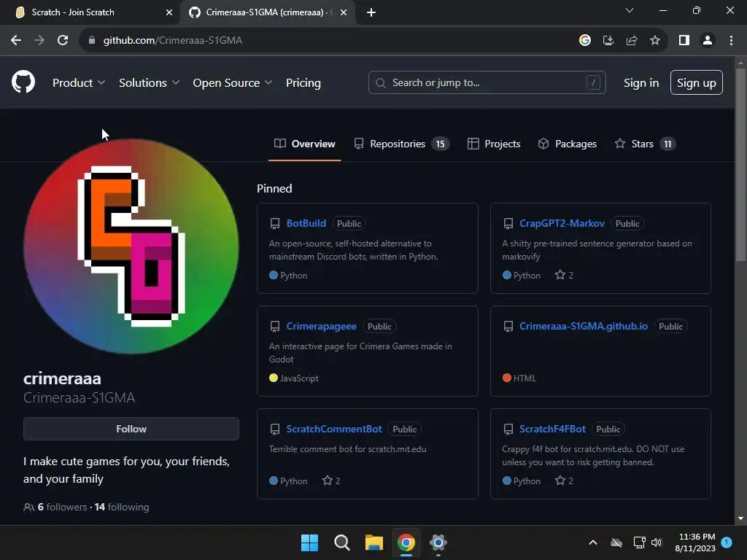The image size is (747, 560).
Task: Click the repo icon on Crimeraaa-S1GMA.github.io card
Action: (508, 326)
